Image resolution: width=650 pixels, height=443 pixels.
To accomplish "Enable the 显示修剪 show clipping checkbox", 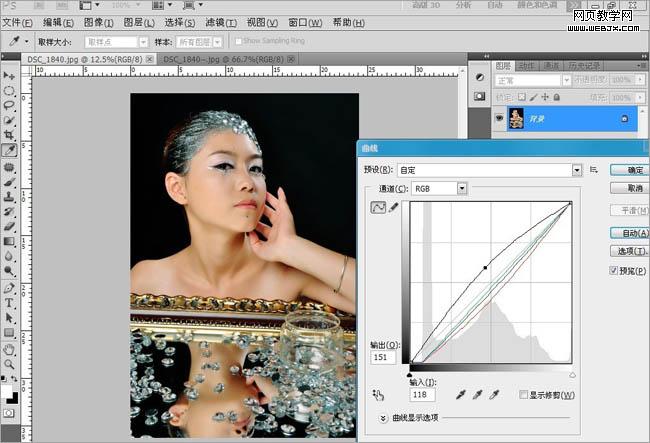I will point(524,395).
